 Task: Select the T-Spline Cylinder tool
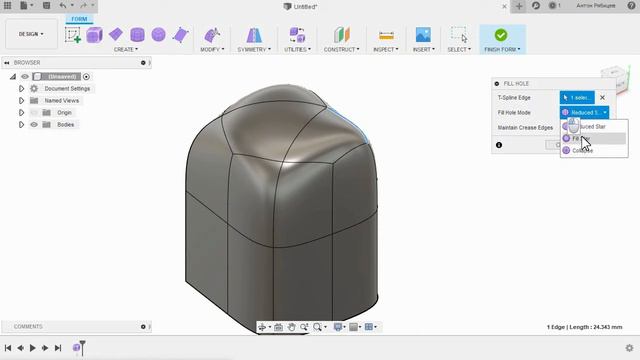[x=137, y=35]
